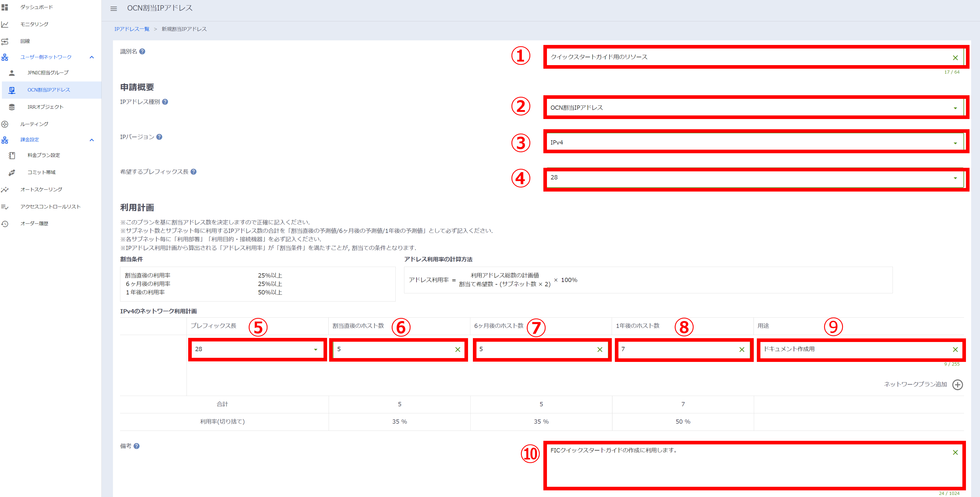Click help icon next to 識別名
Viewport: 980px width, 497px height.
(142, 51)
